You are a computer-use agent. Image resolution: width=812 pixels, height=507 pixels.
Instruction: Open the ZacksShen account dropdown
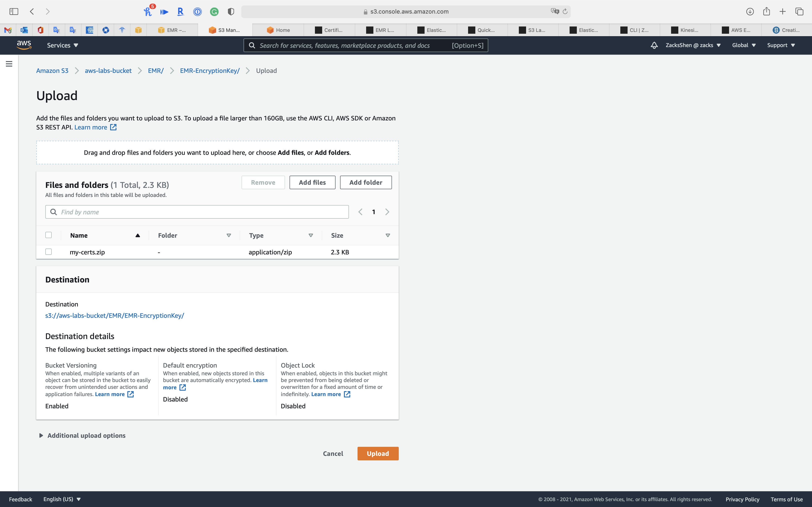click(x=693, y=45)
